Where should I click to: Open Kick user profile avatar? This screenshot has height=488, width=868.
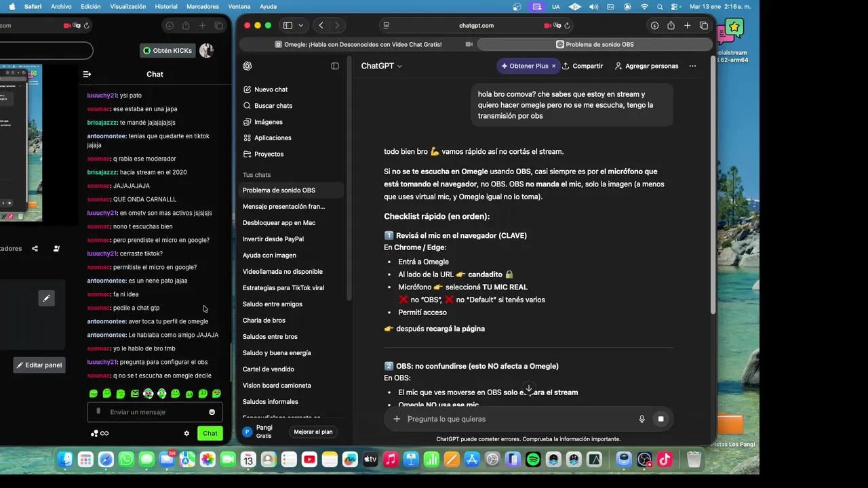206,50
